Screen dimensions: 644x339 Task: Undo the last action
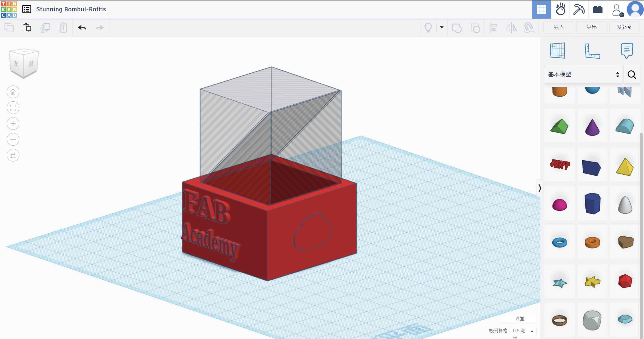82,28
